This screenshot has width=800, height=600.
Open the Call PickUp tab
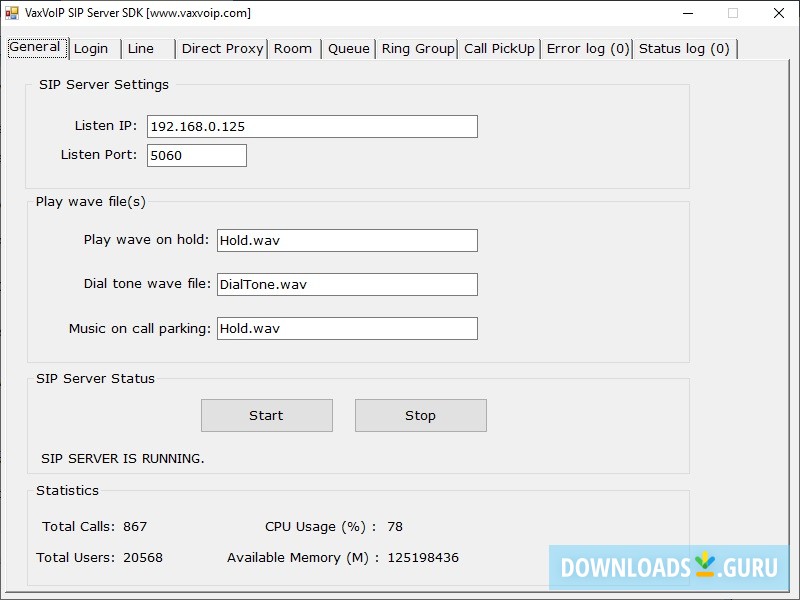tap(499, 49)
